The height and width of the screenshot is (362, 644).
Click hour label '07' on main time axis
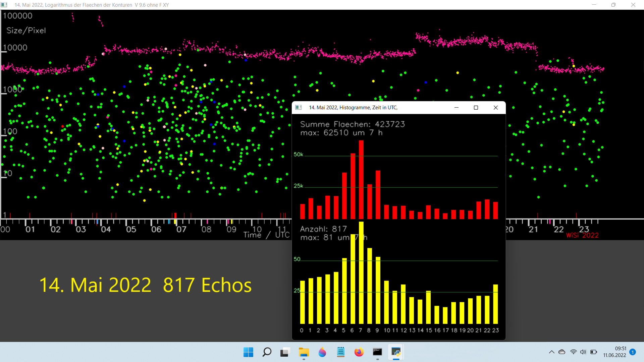click(181, 230)
